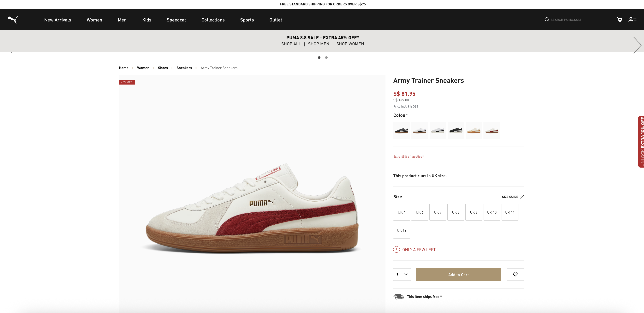Follow the SHOP MEN sale link
The height and width of the screenshot is (313, 644).
(319, 44)
